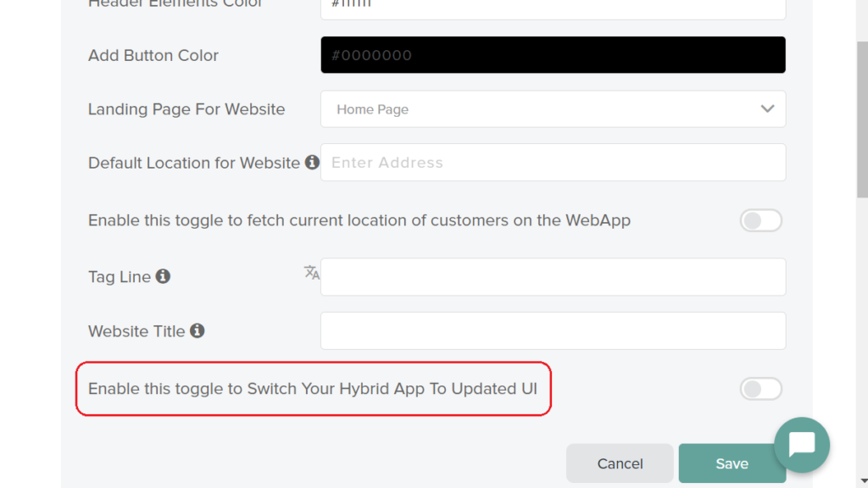Click the chevron on the Home Page selector
The width and height of the screenshot is (868, 488).
click(767, 108)
